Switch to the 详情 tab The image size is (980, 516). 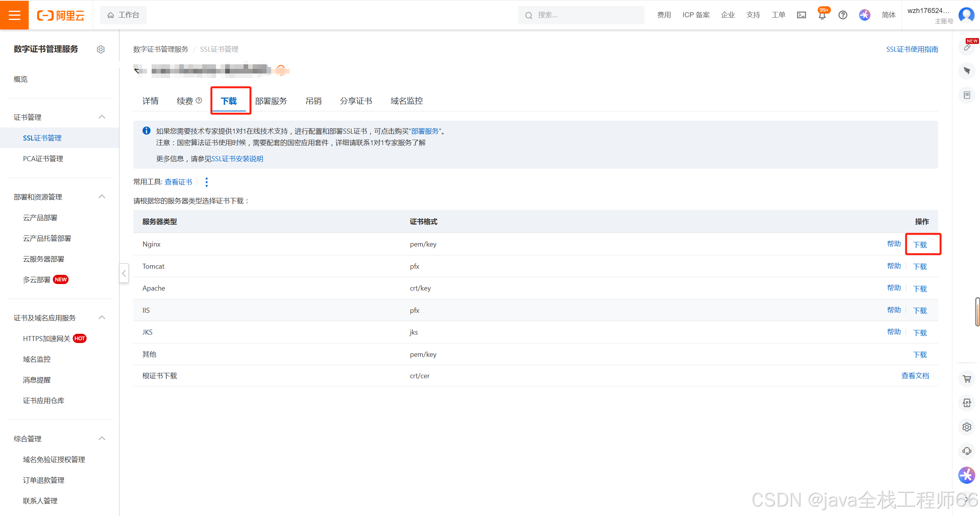[150, 100]
